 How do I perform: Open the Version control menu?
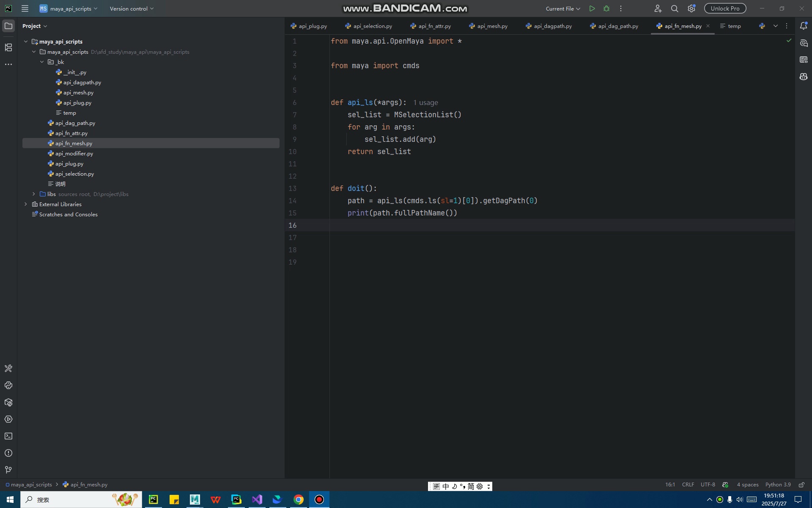point(131,8)
